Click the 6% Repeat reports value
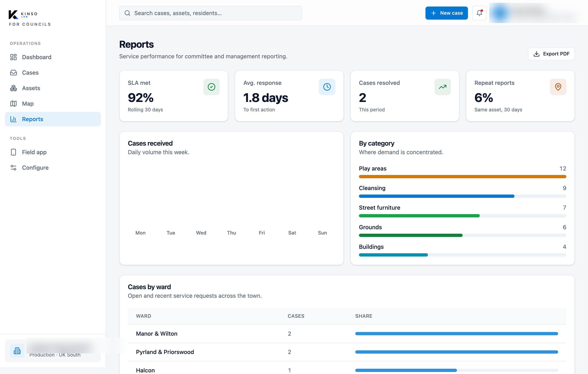 point(484,98)
